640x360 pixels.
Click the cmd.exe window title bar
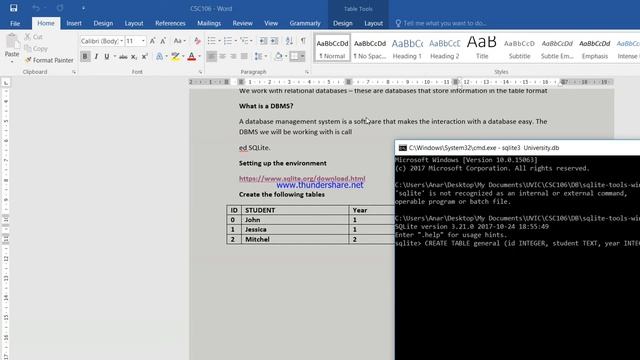click(x=517, y=148)
